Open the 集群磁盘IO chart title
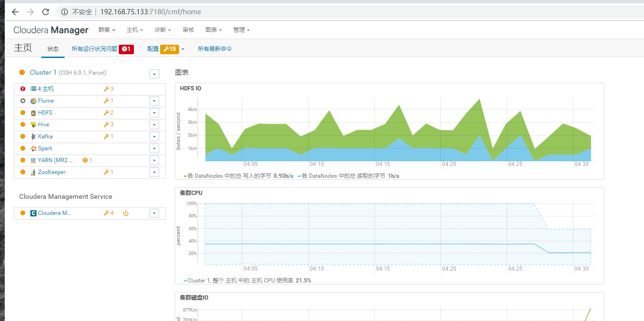This screenshot has height=321, width=644. point(194,298)
